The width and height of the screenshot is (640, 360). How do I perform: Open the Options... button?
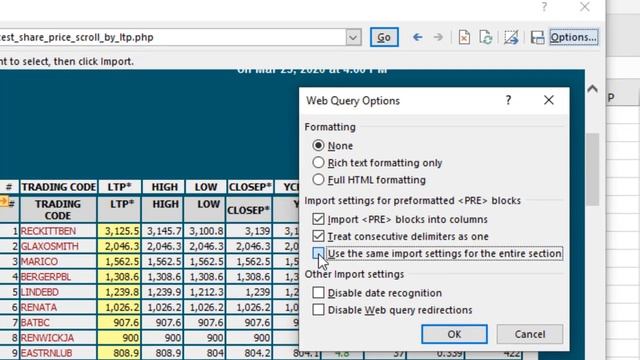click(x=573, y=37)
